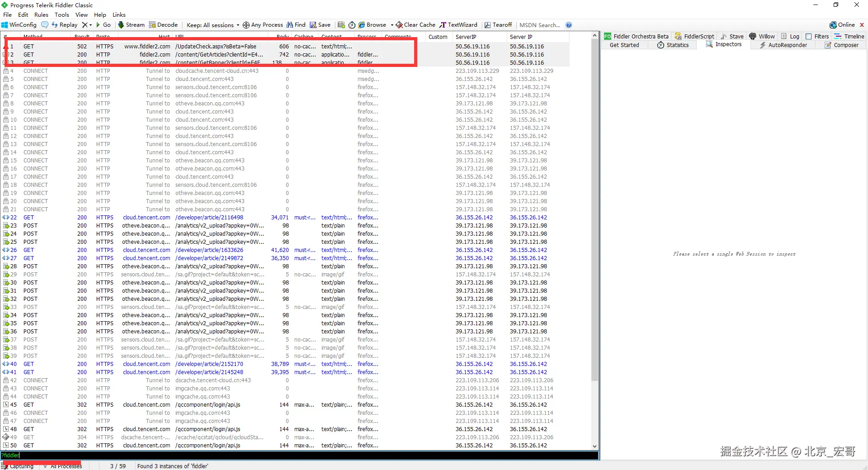This screenshot has height=470, width=868.
Task: Click Clear Cache in the toolbar
Action: tap(415, 25)
